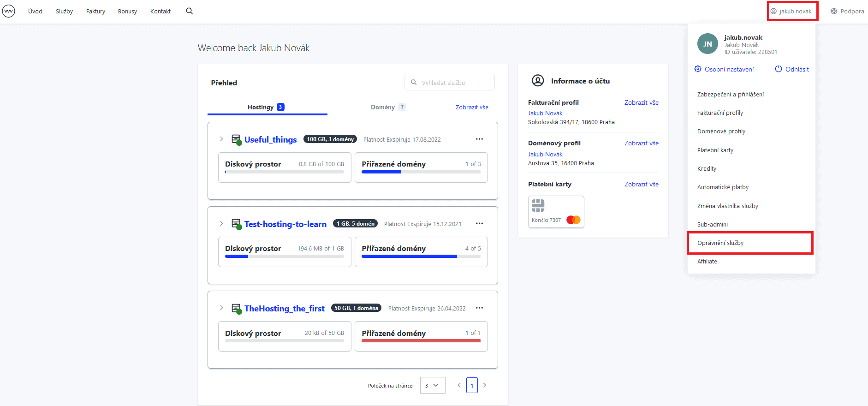This screenshot has width=868, height=406.
Task: Click Zobrazit vše next to Fakturační profil
Action: pos(641,102)
